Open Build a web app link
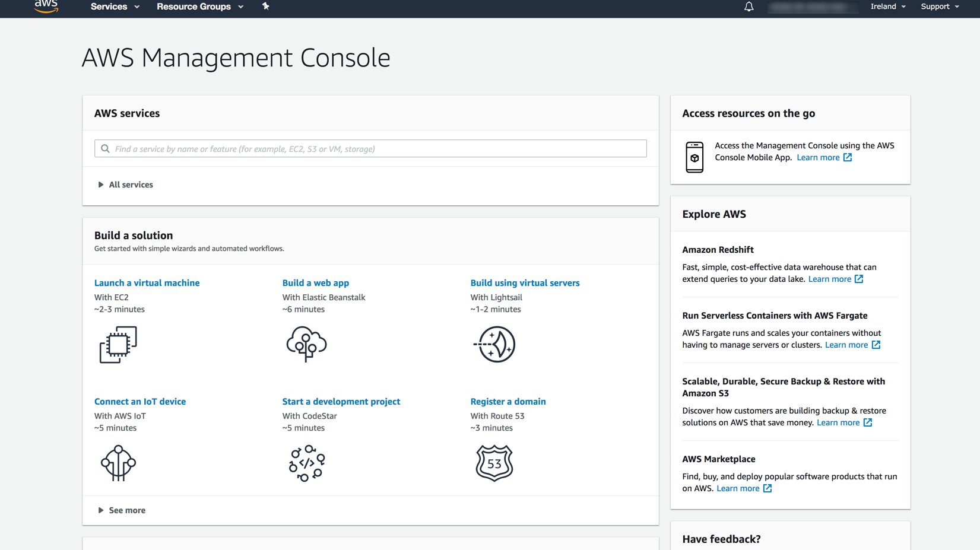980x550 pixels. (316, 283)
